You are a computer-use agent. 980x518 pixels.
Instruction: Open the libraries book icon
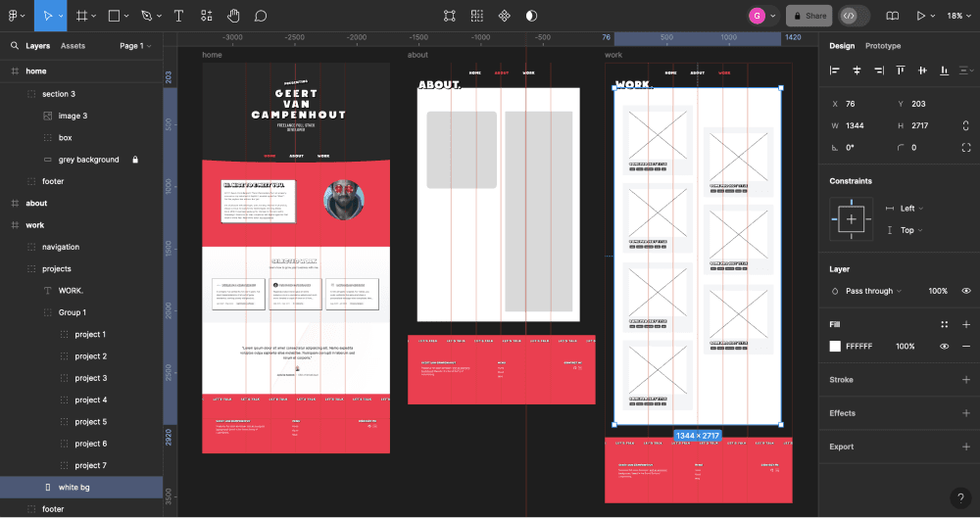893,16
